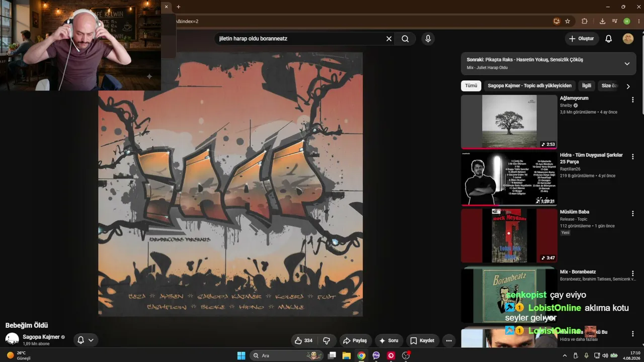The image size is (644, 362).
Task: Open the 'Sonraki: Pikapta Raks' queue header
Action: [548, 63]
